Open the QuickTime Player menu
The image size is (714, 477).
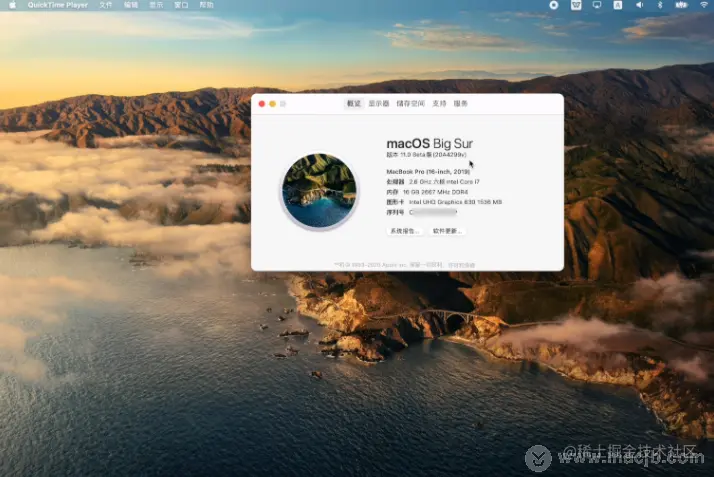[x=57, y=5]
